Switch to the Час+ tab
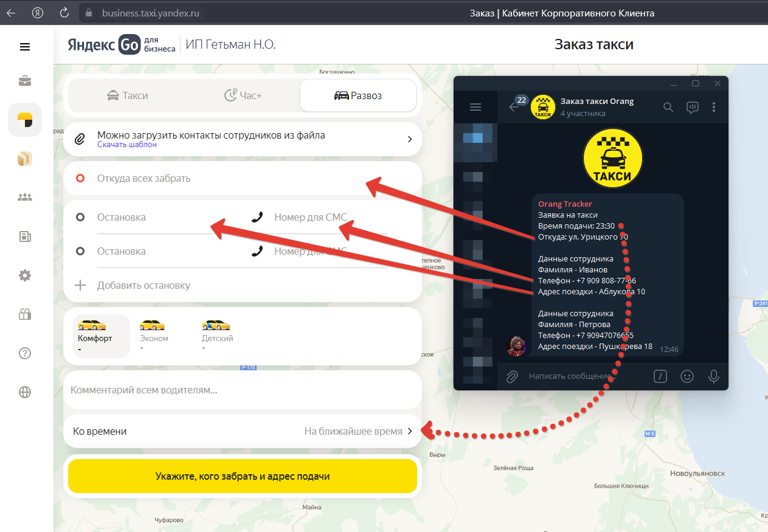The height and width of the screenshot is (532, 768). (243, 95)
